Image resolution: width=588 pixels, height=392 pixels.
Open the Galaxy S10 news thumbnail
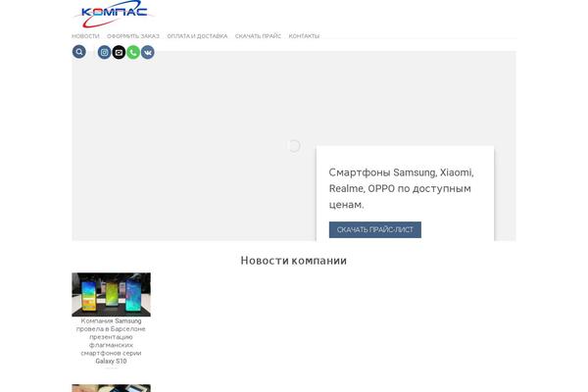point(112,294)
